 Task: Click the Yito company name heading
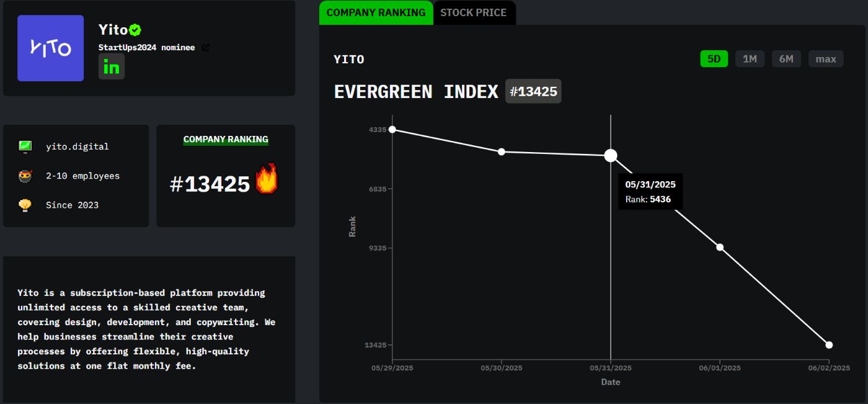click(113, 29)
